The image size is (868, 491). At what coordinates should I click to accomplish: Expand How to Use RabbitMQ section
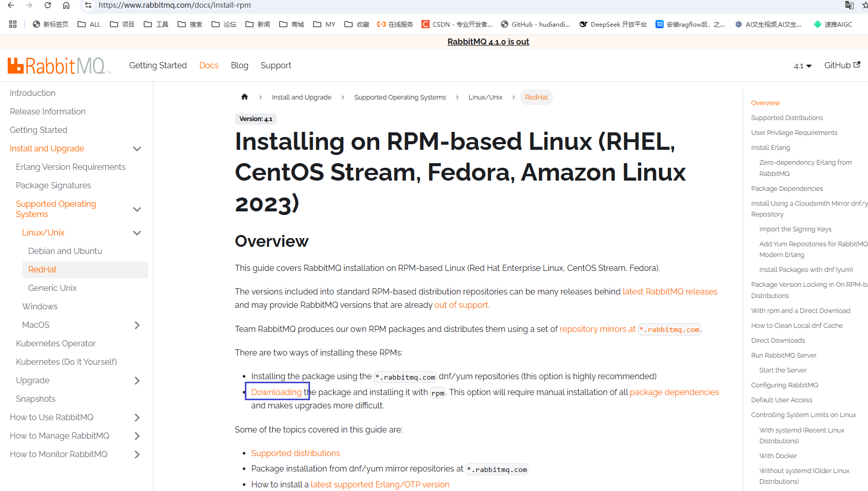[137, 418]
